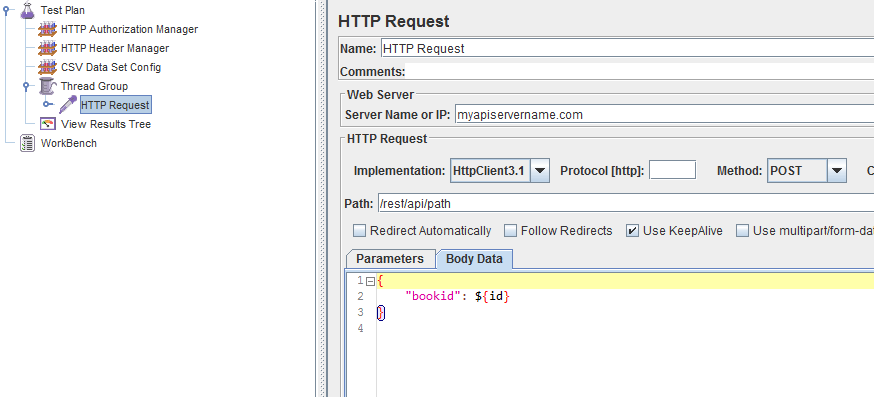This screenshot has height=397, width=874.
Task: Select the WorkBench node
Action: click(69, 143)
